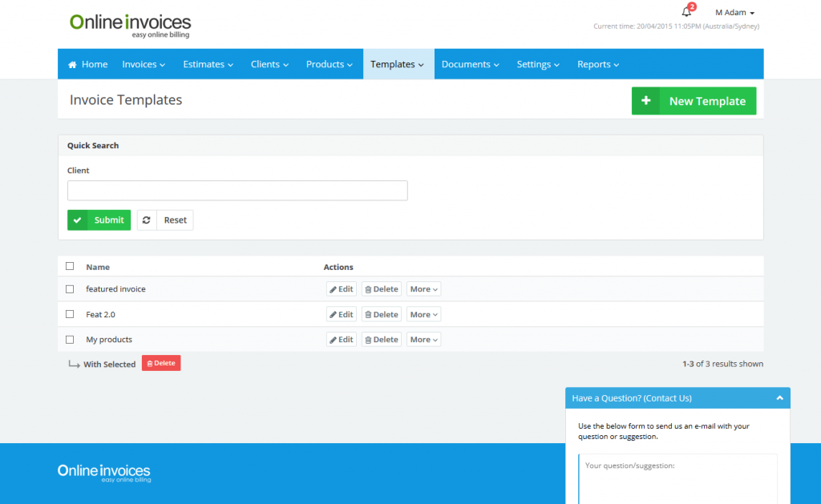Focus the Client search field

[237, 191]
